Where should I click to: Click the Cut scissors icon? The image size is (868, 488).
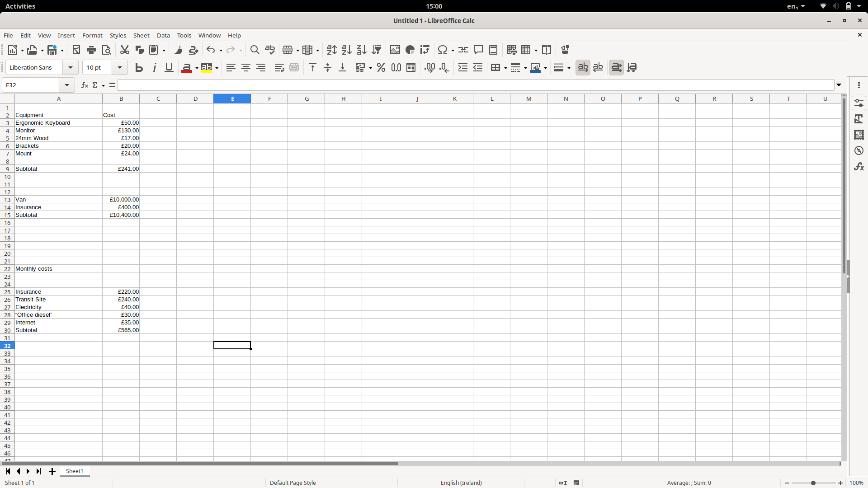(x=125, y=50)
